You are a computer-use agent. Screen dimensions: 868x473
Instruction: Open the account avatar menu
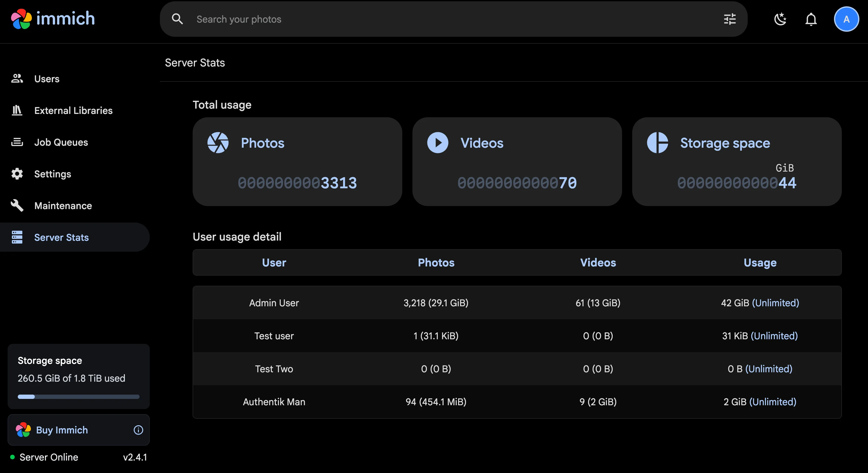coord(846,19)
